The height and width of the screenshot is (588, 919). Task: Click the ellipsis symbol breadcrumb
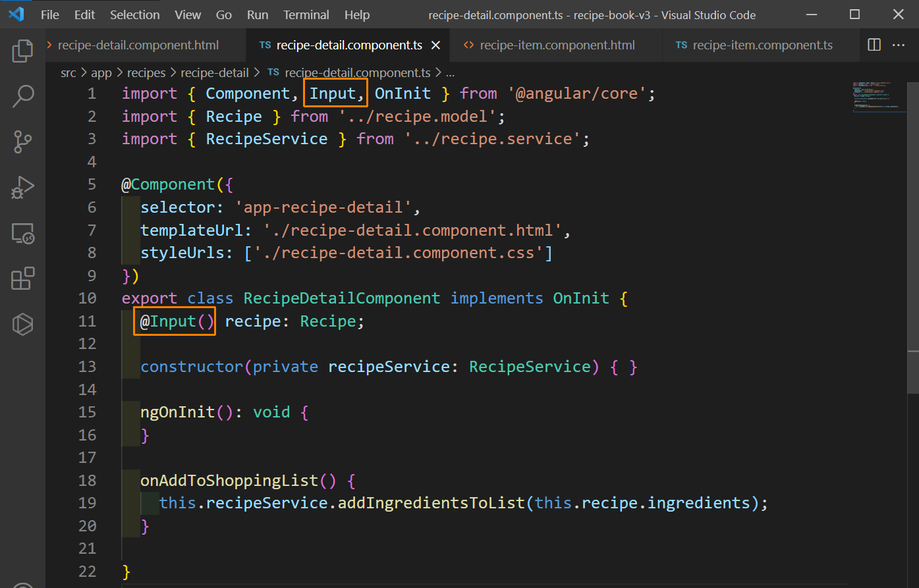click(451, 73)
